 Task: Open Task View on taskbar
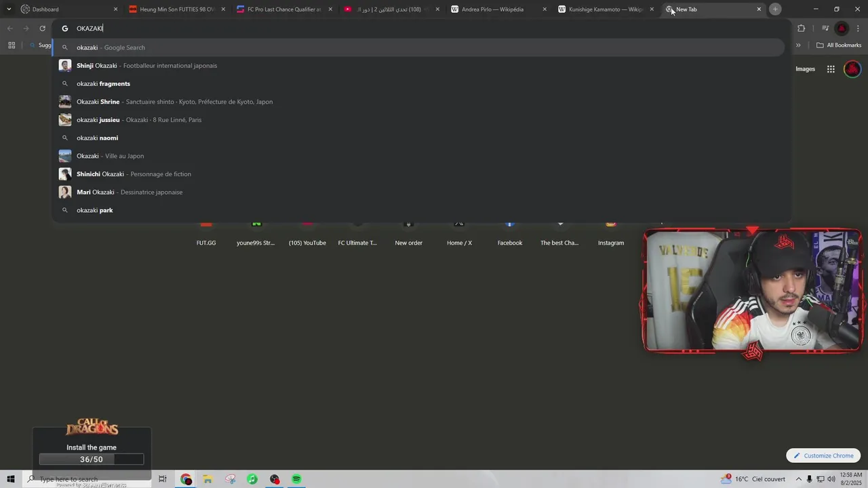coord(163,479)
